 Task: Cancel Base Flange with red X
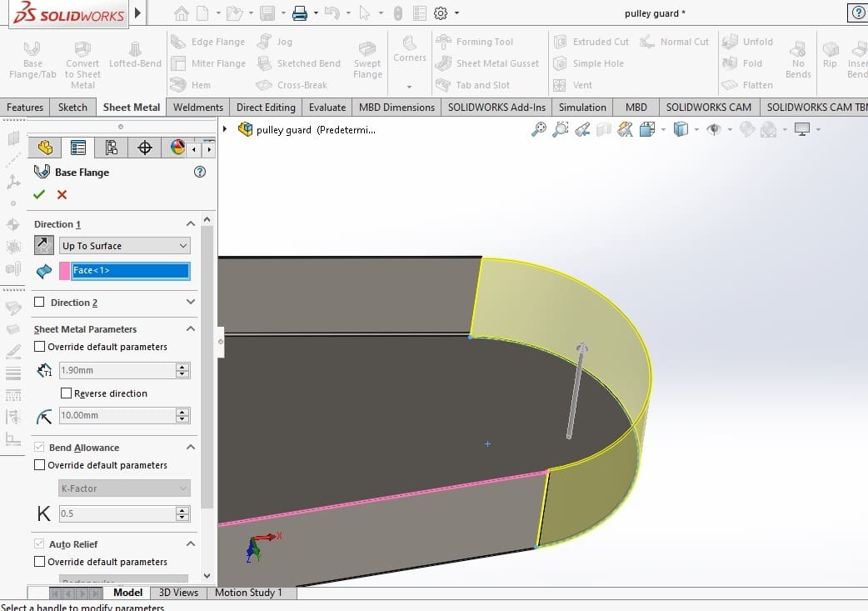pos(62,194)
